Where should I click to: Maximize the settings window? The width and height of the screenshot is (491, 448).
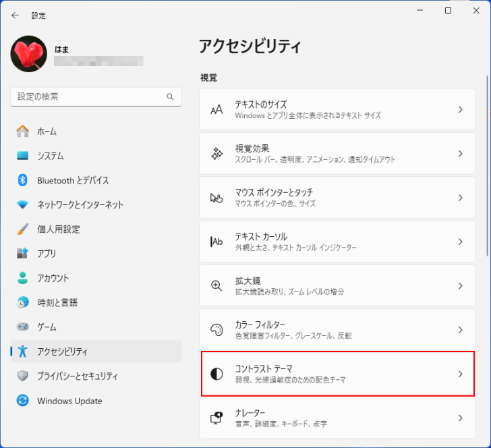tap(448, 10)
